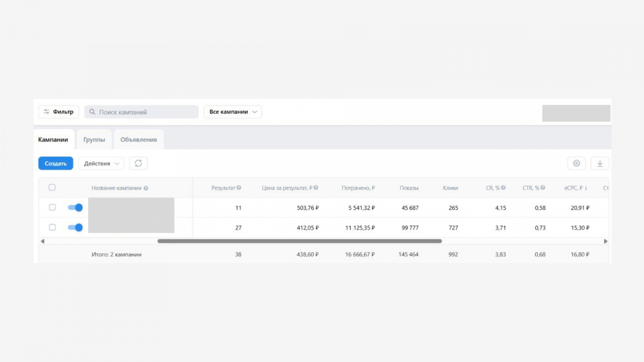Click the right scroll arrow of table
Screen dimensions: 644x362
pyautogui.click(x=605, y=241)
